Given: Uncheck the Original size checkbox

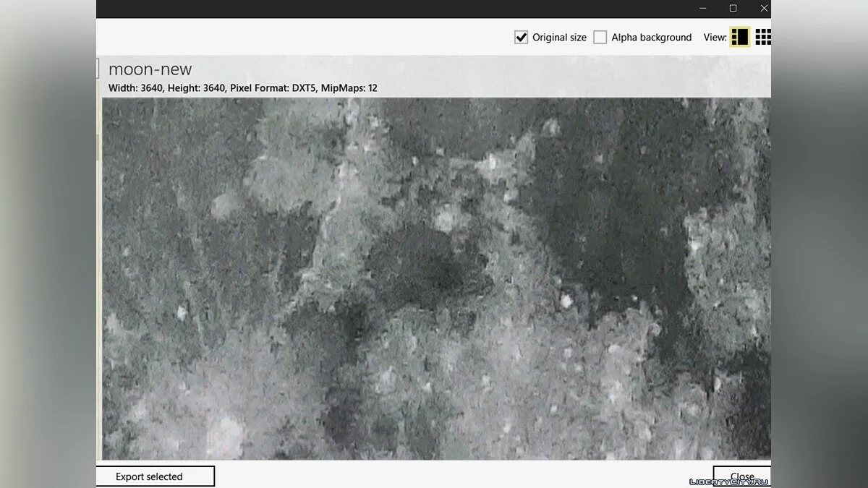Looking at the screenshot, I should pyautogui.click(x=521, y=38).
